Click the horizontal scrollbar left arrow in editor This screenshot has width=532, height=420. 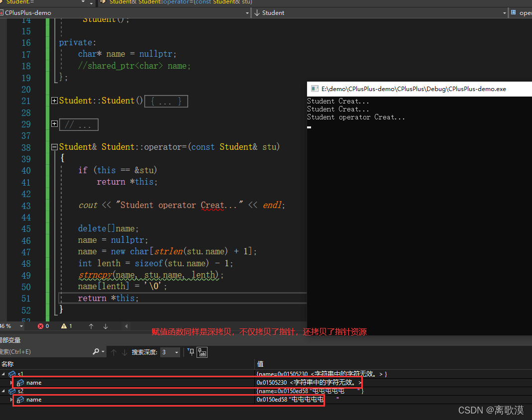(x=126, y=326)
